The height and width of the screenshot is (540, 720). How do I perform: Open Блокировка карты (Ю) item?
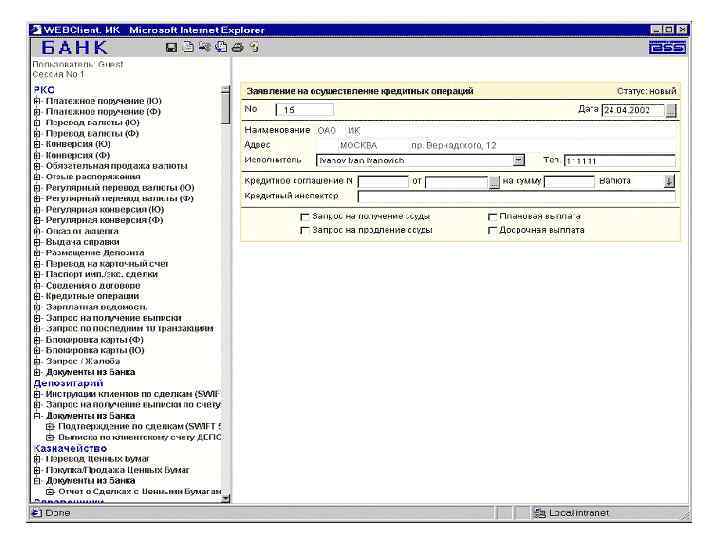(x=95, y=350)
